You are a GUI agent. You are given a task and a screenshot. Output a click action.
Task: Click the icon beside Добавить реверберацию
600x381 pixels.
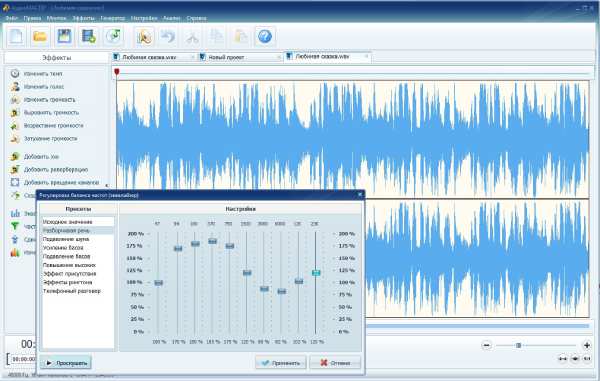pos(15,169)
